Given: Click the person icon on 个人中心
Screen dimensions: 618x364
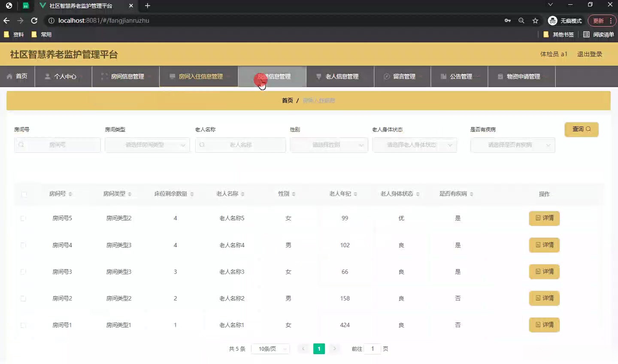Looking at the screenshot, I should click(47, 76).
